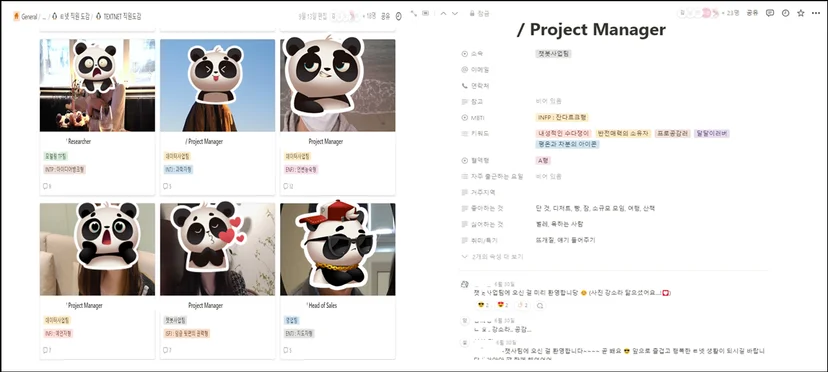
Task: Click 9월 13일 편집 edited timestamp
Action: coord(312,16)
